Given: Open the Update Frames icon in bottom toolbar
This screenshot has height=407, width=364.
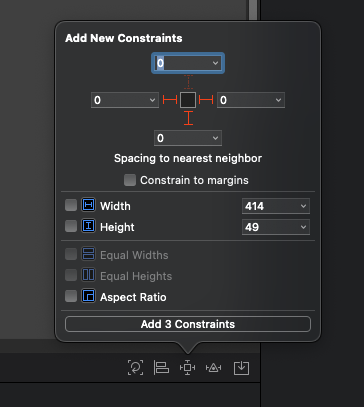Looking at the screenshot, I should pyautogui.click(x=135, y=368).
